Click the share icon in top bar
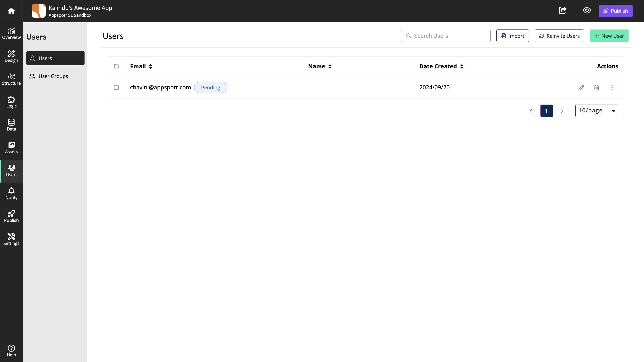 pos(563,11)
